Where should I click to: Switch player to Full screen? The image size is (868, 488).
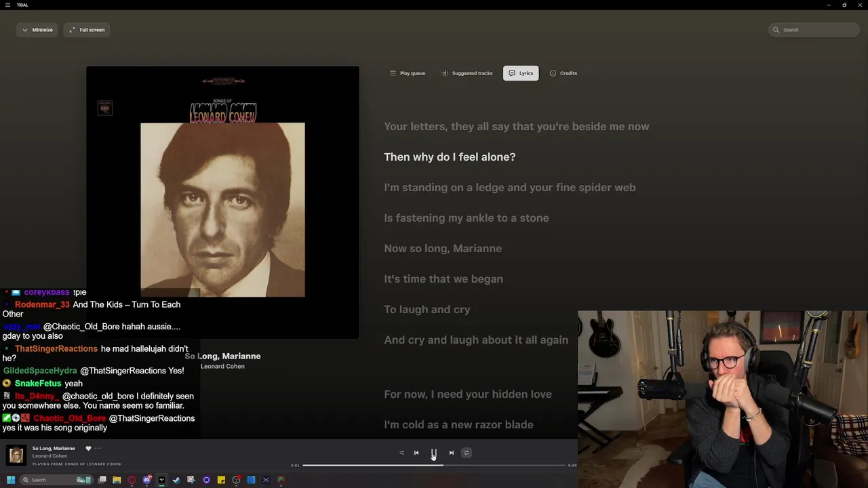pyautogui.click(x=87, y=30)
